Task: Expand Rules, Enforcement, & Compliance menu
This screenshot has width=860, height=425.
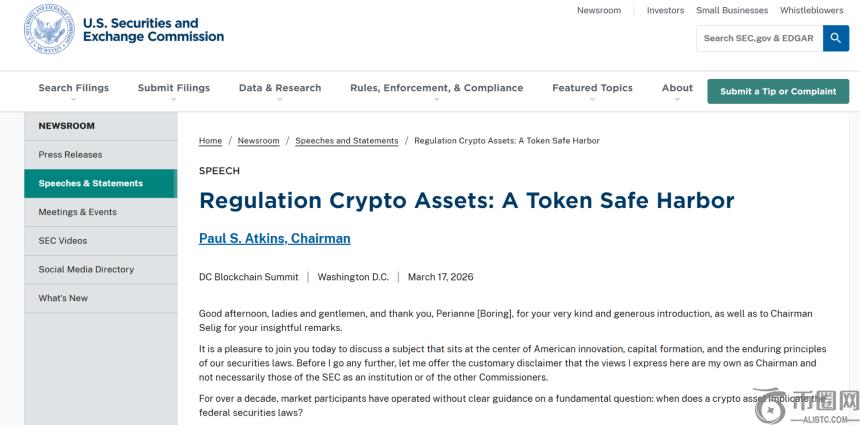Action: point(436,88)
